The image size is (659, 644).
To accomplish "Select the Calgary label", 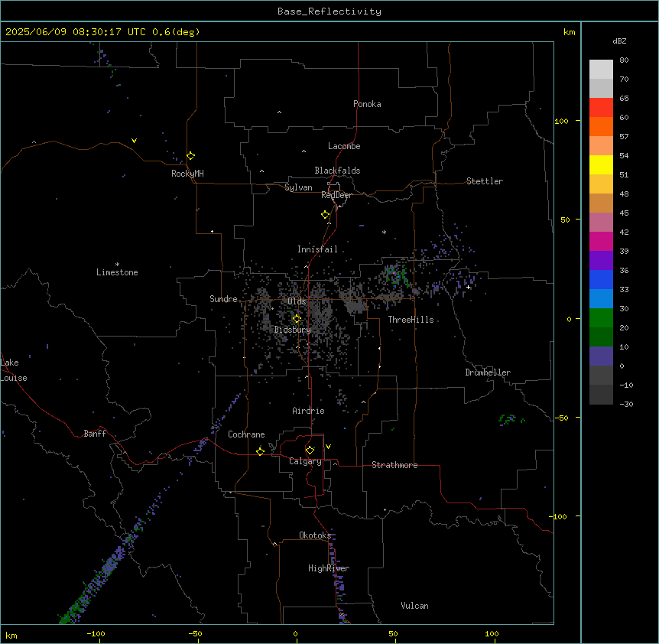I will click(x=305, y=461).
